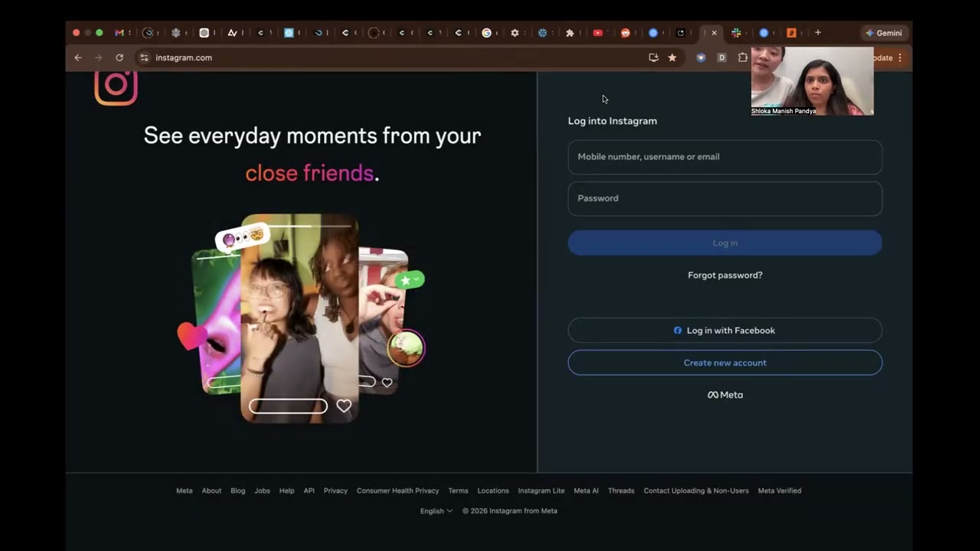Click the blue circular extension icon in toolbar
Image resolution: width=980 pixels, height=551 pixels.
pos(701,57)
